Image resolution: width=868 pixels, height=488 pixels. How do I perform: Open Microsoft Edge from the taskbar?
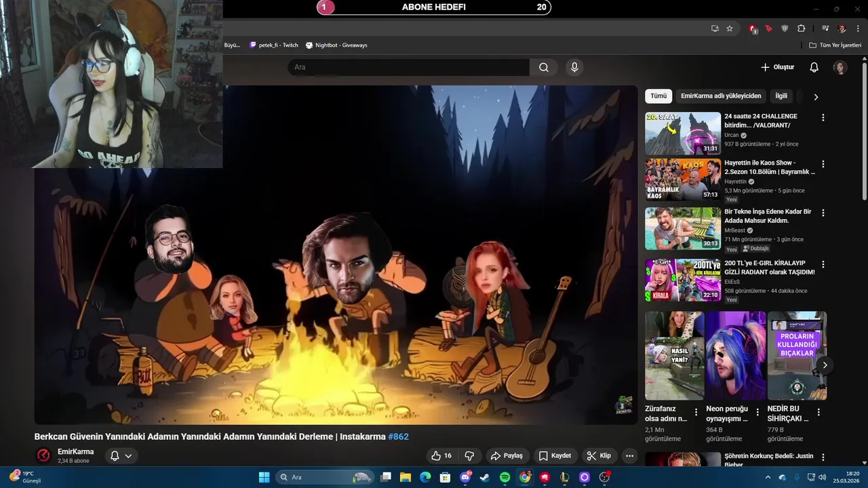point(425,477)
